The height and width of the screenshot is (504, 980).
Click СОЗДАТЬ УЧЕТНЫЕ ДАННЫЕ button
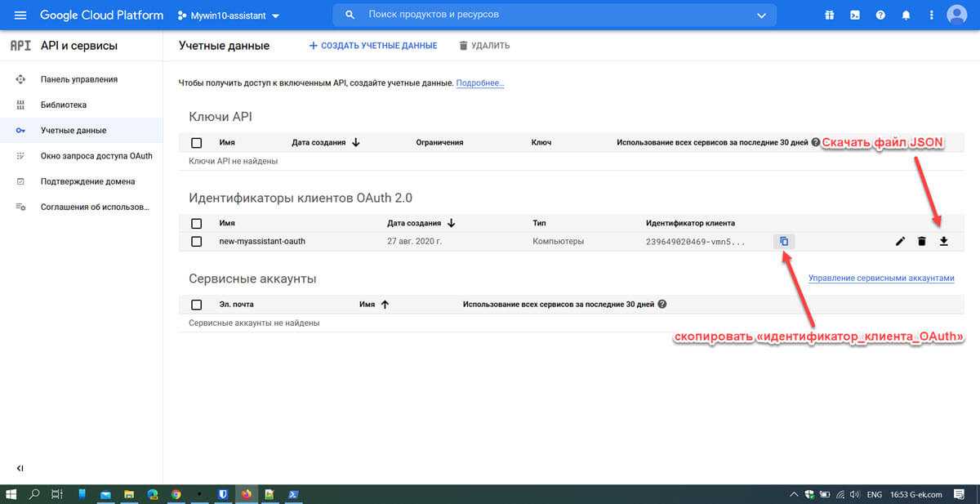point(373,46)
